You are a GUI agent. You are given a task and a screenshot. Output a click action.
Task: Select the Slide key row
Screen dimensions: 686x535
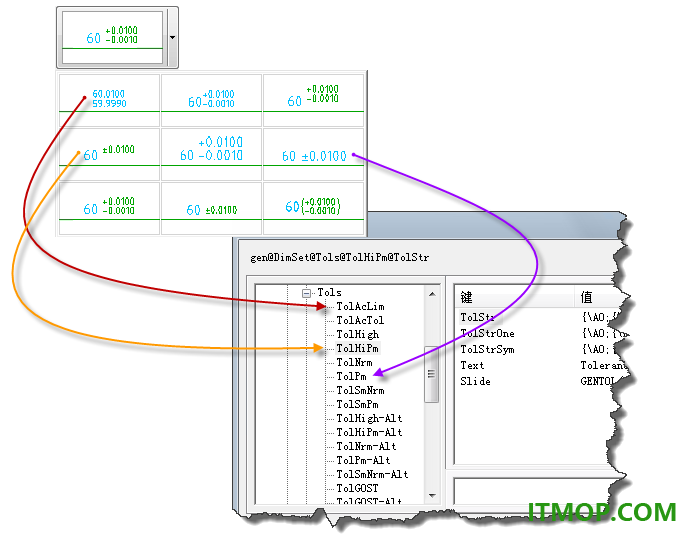coord(475,381)
